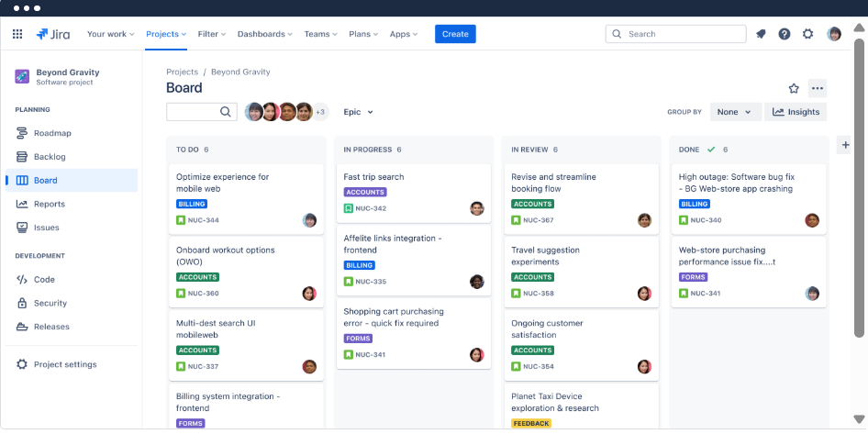Viewport: 868px width, 434px height.
Task: Expand Dashboards menu
Action: [265, 34]
